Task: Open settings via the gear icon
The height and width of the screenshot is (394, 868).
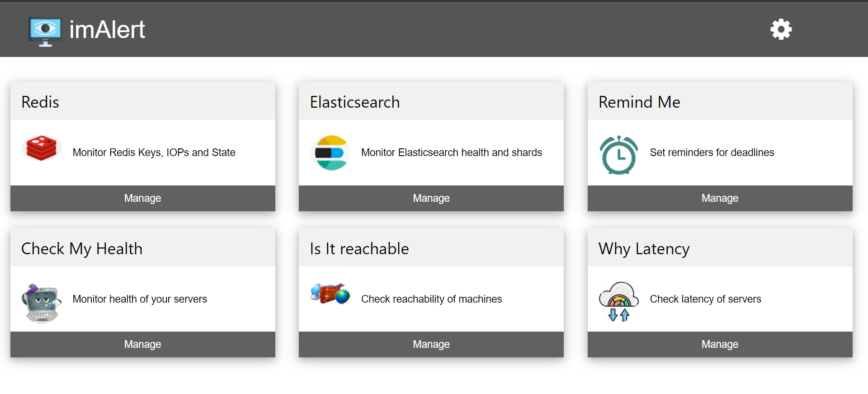Action: 781,29
